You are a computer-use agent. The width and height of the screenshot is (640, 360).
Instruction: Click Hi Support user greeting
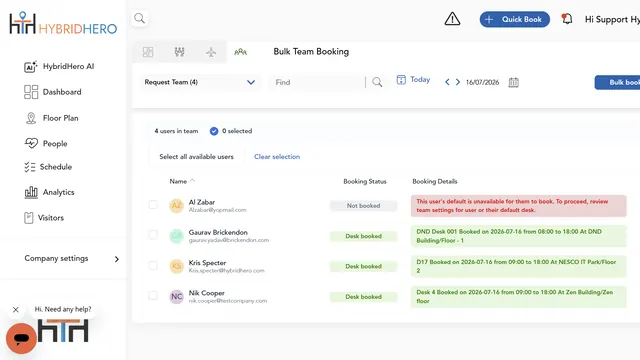coord(612,19)
